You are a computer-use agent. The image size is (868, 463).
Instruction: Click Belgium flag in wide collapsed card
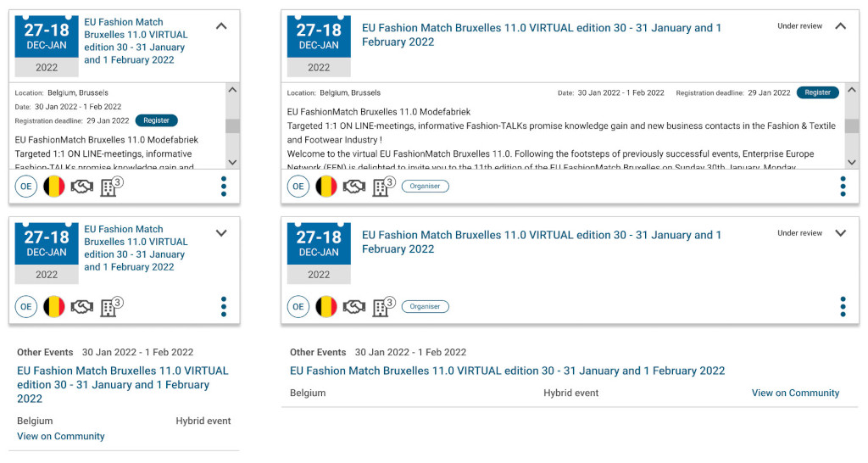tap(326, 307)
